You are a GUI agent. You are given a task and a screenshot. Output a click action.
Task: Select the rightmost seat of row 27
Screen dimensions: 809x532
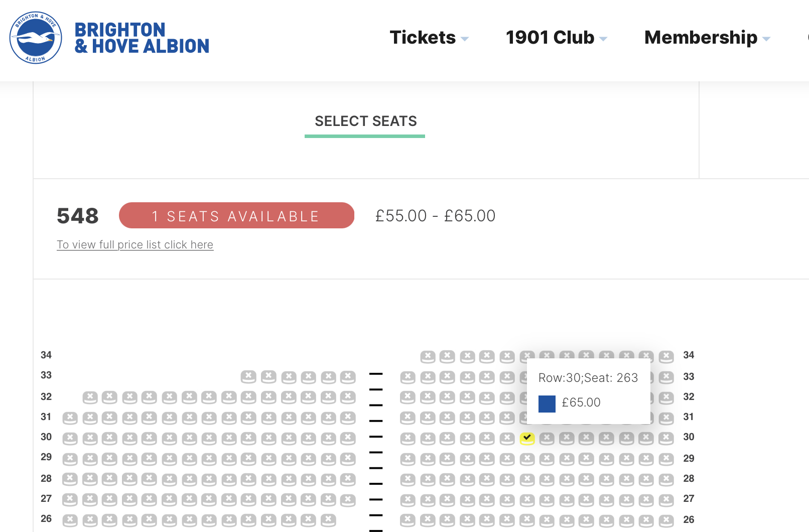666,500
